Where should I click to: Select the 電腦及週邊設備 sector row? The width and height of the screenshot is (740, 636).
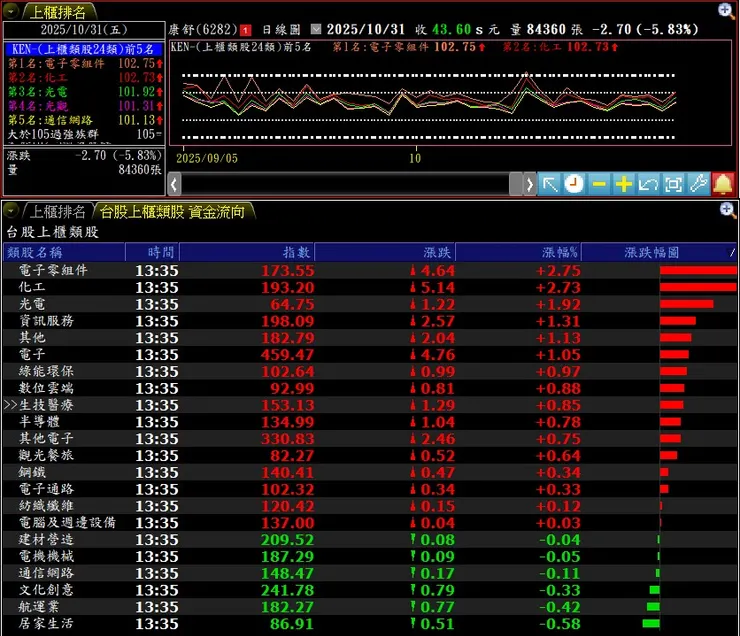(370, 523)
